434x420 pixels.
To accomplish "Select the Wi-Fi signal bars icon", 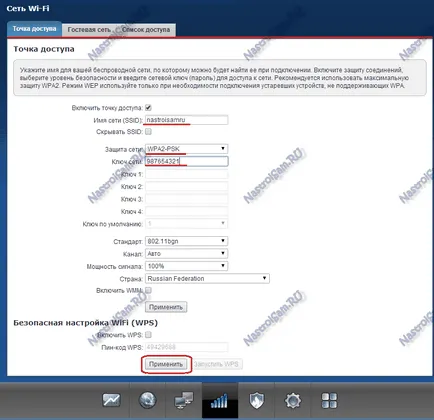I will (x=220, y=400).
